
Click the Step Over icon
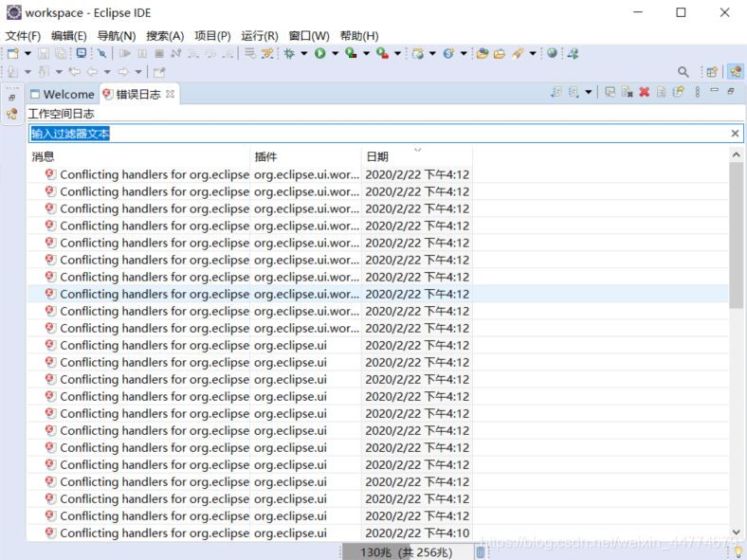point(210,53)
